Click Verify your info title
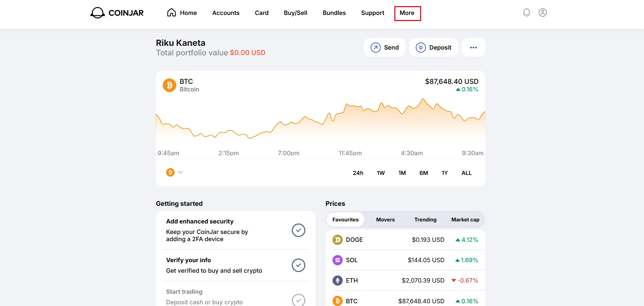Image resolution: width=644 pixels, height=306 pixels. coord(189,260)
